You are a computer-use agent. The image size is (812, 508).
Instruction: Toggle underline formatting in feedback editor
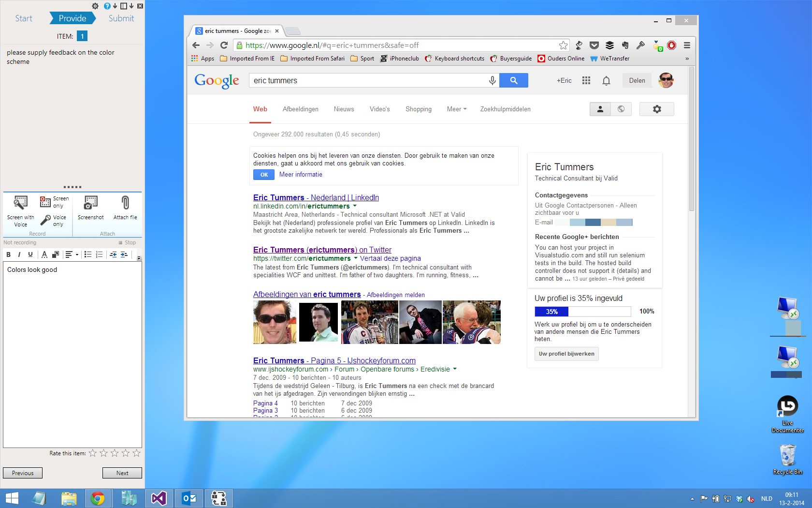tap(30, 254)
